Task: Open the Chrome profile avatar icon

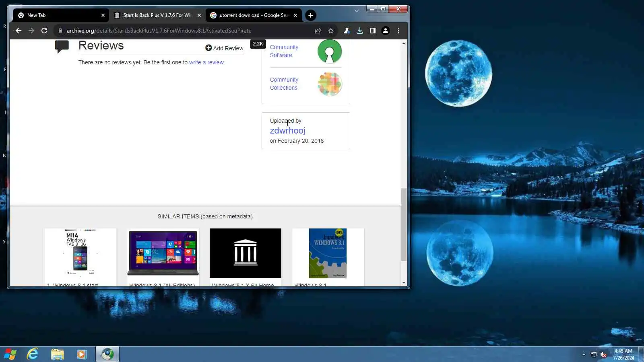Action: [386, 31]
